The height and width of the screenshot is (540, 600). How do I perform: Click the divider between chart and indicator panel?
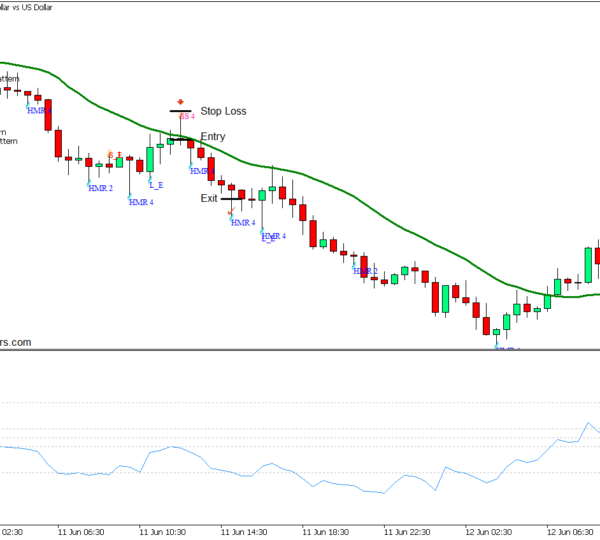pos(300,350)
